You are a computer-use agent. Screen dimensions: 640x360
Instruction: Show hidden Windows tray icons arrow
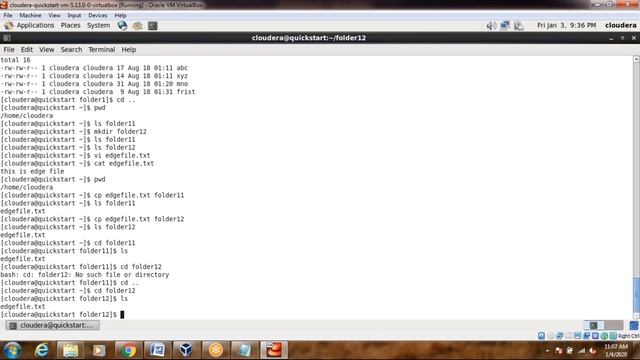[547, 351]
